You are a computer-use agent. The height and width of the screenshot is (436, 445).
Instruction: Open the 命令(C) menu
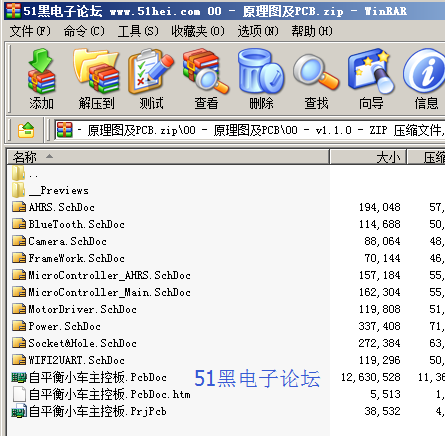84,31
